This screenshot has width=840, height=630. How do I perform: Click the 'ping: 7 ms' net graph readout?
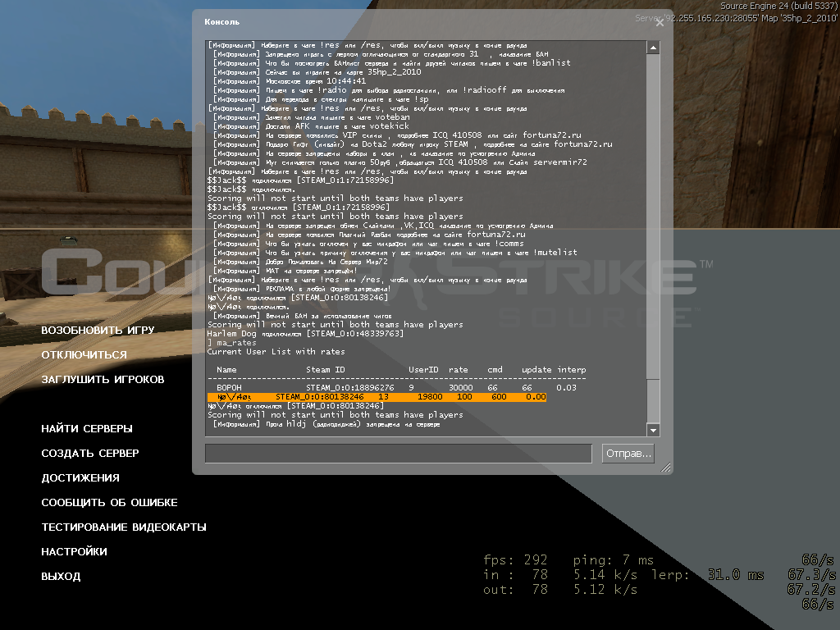(614, 559)
